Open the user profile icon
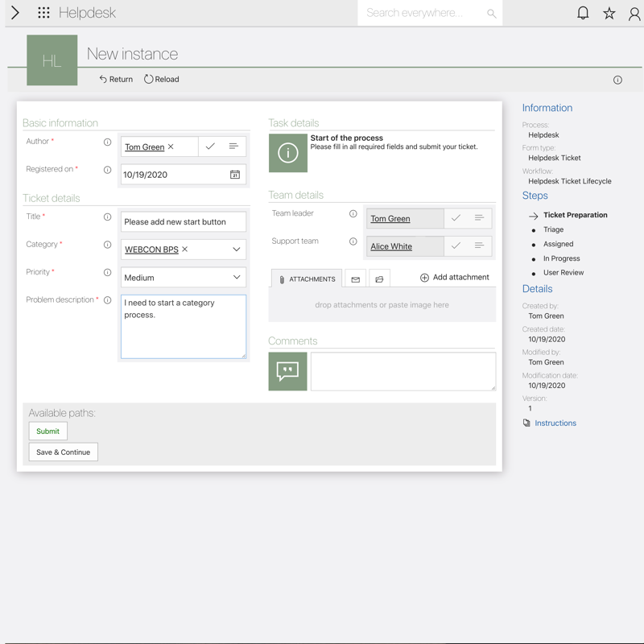The image size is (644, 644). (634, 13)
